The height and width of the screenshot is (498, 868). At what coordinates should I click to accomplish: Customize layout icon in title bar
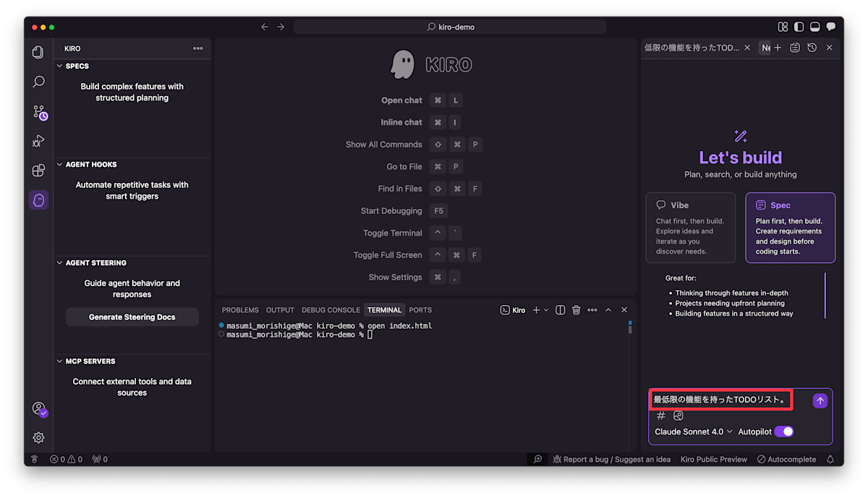point(783,27)
